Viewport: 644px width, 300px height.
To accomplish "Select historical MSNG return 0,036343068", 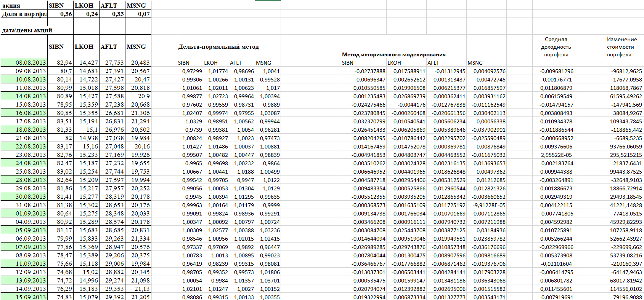I will click(486, 281).
